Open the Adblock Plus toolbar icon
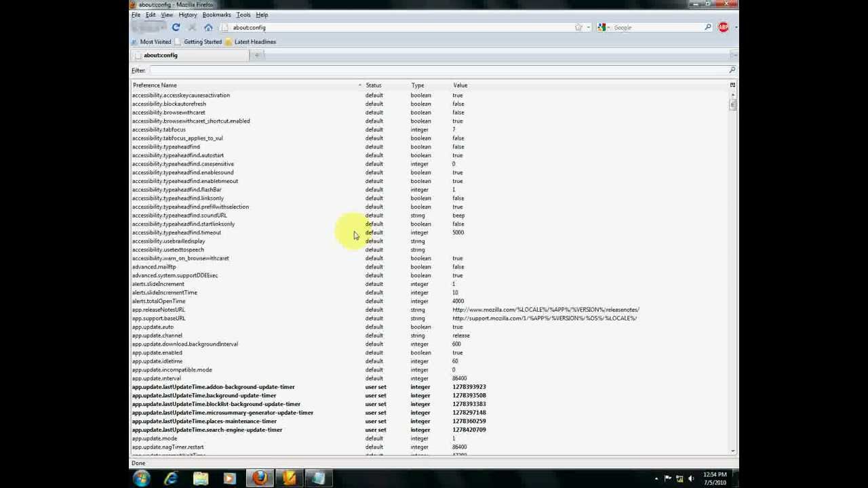Screen dimensions: 868x488 point(723,28)
